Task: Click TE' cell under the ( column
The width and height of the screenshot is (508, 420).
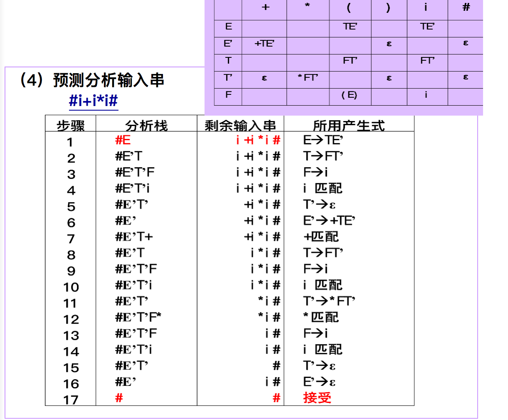Action: pyautogui.click(x=350, y=27)
